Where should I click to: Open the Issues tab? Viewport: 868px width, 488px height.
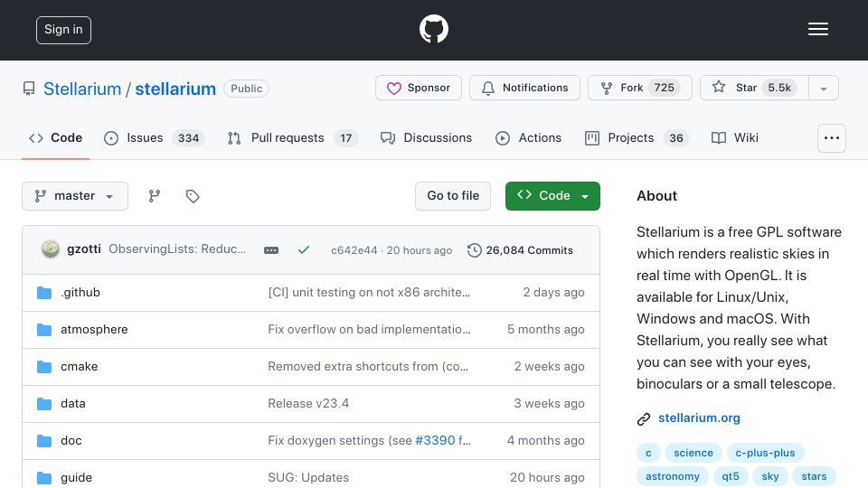[154, 137]
